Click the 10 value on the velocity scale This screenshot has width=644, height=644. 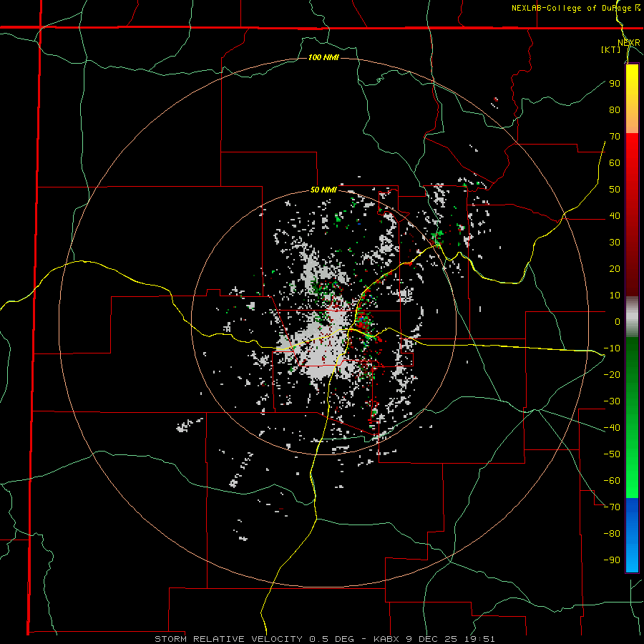pos(615,296)
